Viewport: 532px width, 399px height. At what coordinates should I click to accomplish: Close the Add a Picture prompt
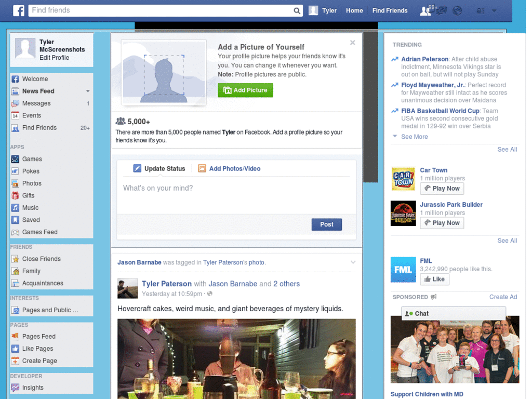tap(353, 43)
